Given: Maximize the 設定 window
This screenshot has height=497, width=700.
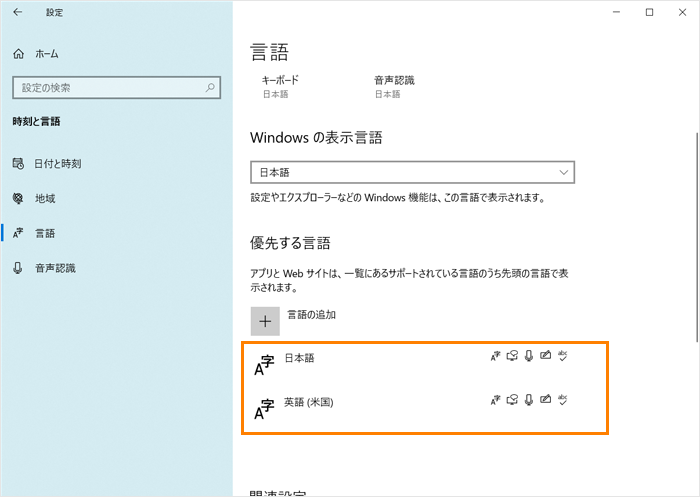Looking at the screenshot, I should [650, 12].
